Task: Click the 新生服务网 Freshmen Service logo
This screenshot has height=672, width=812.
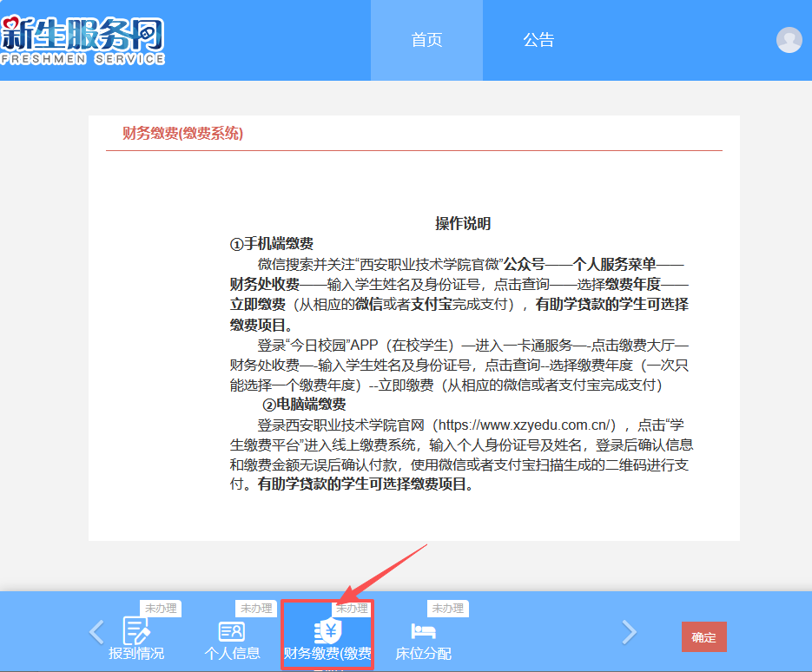Action: [x=83, y=41]
